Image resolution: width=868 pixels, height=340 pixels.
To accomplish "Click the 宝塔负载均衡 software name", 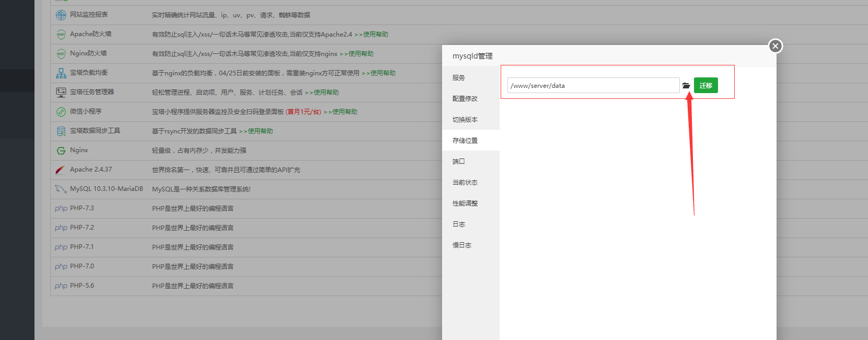I will click(89, 73).
